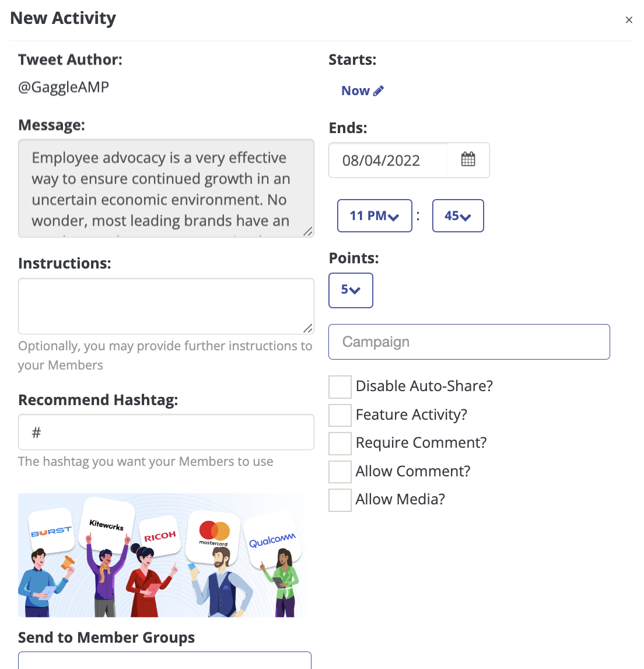Image resolution: width=644 pixels, height=669 pixels.
Task: Open the calendar date picker icon
Action: pyautogui.click(x=468, y=160)
